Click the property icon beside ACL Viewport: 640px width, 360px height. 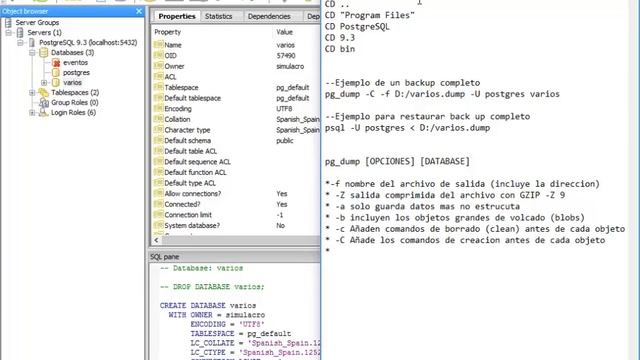(158, 76)
